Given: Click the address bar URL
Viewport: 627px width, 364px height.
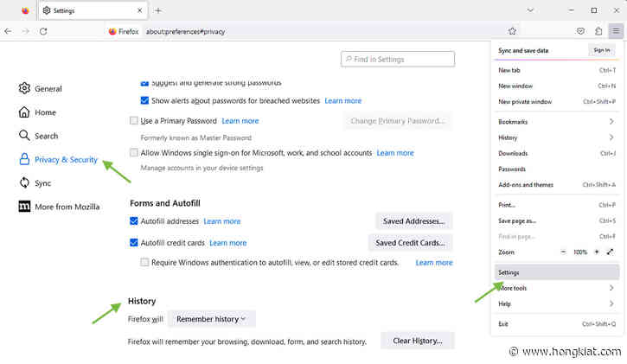Looking at the screenshot, I should pyautogui.click(x=185, y=32).
